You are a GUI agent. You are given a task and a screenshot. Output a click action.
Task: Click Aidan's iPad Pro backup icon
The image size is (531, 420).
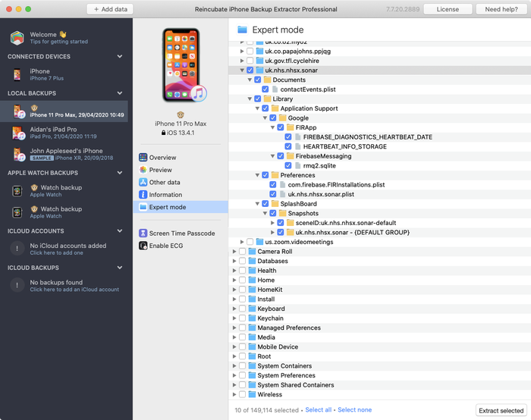tap(19, 133)
